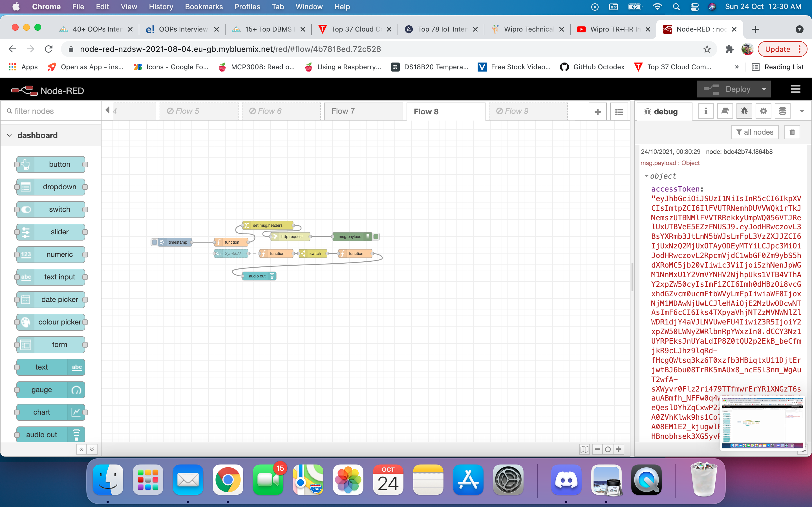Open context data database icon

[782, 111]
